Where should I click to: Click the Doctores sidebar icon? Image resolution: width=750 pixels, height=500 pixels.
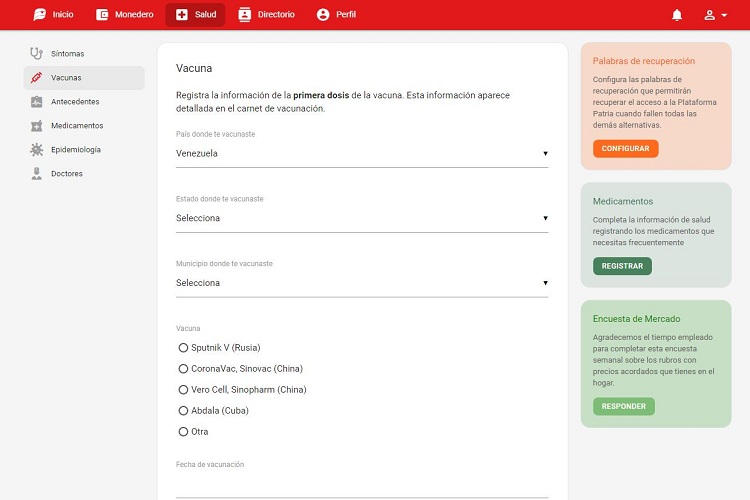pos(37,173)
